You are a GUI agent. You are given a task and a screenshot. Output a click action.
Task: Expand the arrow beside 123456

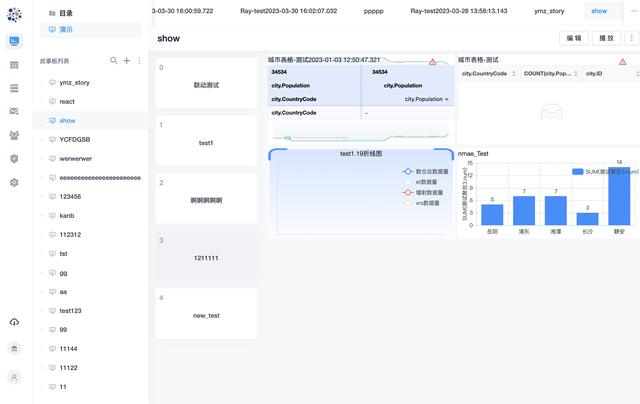[x=42, y=197]
